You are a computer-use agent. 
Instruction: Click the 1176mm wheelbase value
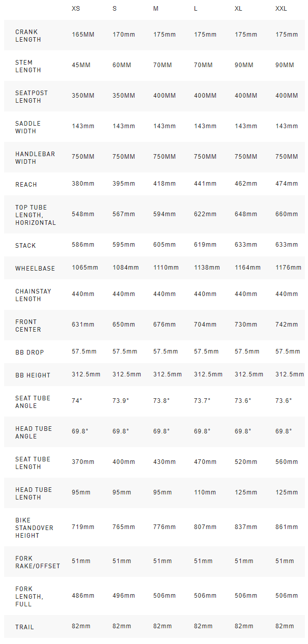[x=288, y=268]
